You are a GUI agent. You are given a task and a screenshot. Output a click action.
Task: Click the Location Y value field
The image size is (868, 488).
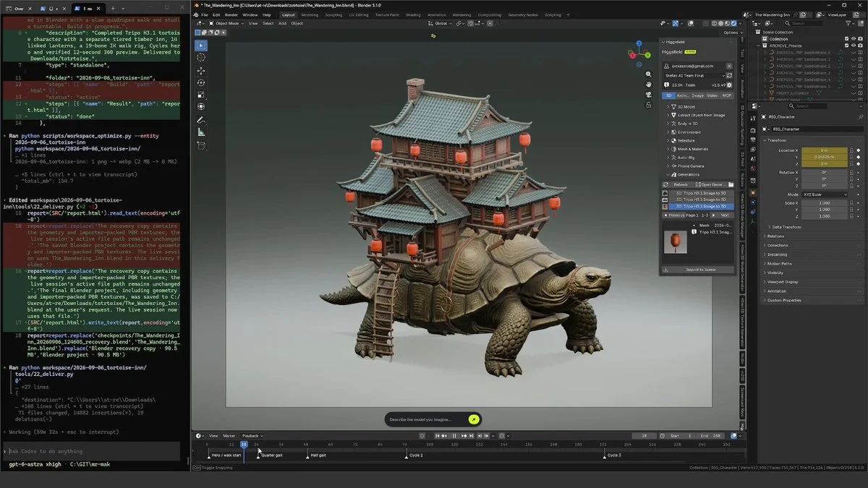[825, 156]
